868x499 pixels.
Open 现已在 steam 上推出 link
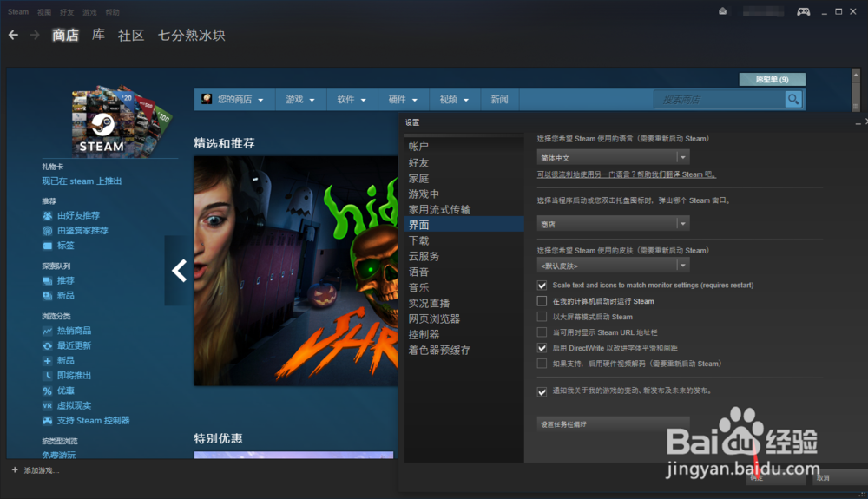(82, 181)
